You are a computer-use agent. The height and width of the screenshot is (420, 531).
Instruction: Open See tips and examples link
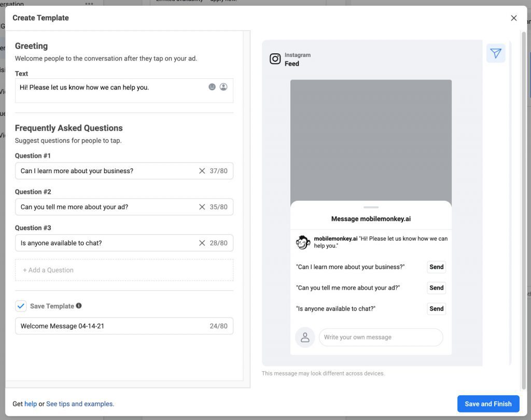click(80, 404)
